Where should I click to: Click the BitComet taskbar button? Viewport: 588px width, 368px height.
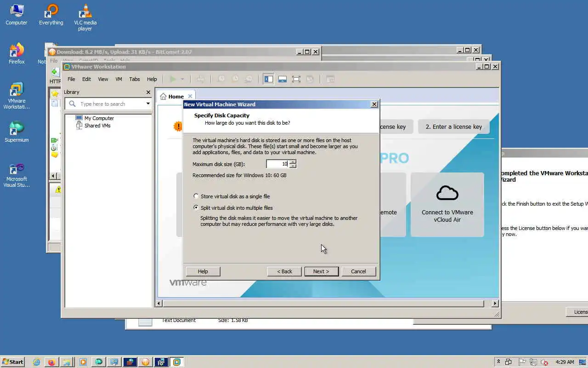(x=145, y=362)
